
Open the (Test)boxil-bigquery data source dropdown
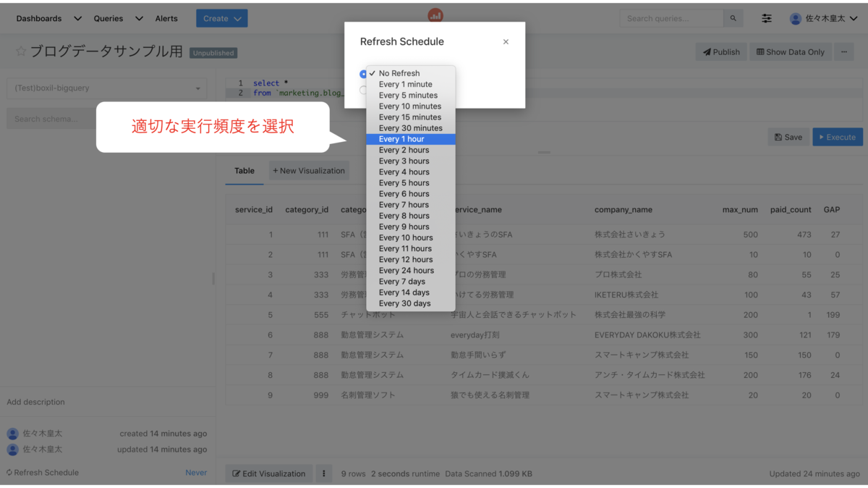pos(107,88)
